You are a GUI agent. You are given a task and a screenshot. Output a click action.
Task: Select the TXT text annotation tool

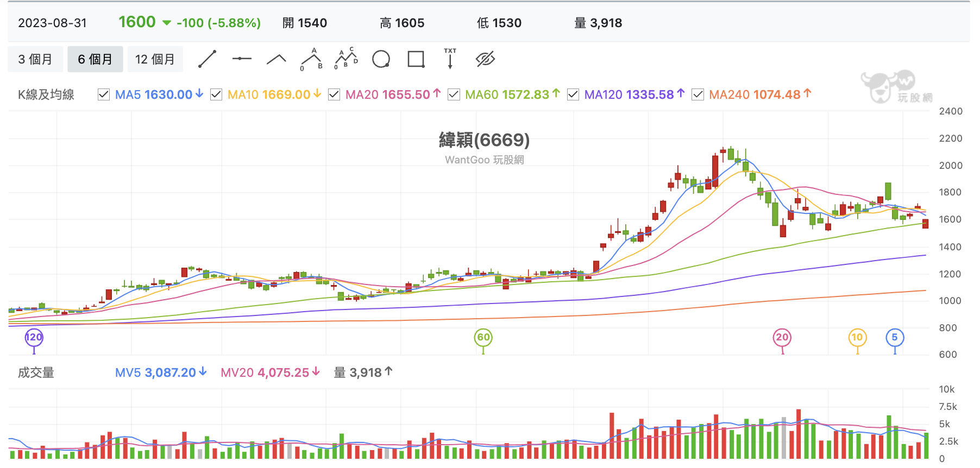coord(450,59)
